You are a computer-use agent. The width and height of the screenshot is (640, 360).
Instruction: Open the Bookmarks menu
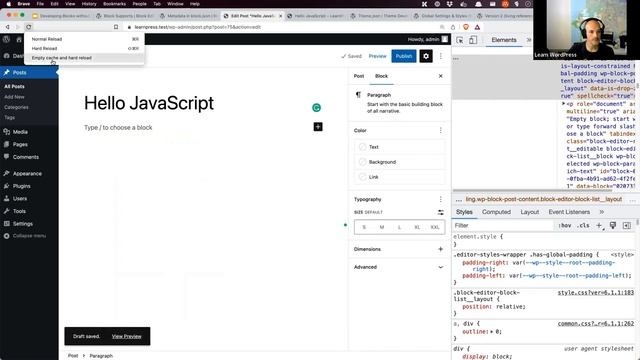(x=114, y=4)
